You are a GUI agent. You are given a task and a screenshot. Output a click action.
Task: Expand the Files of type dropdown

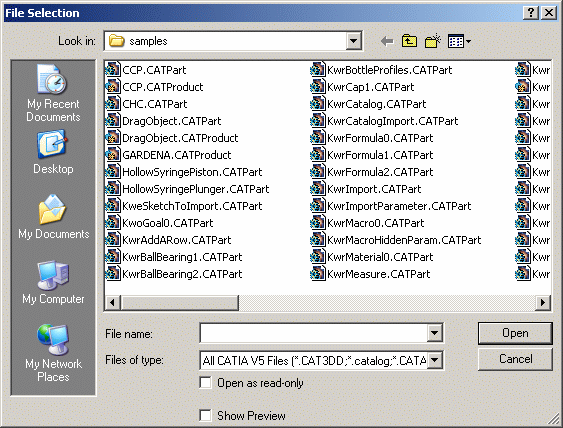pos(434,360)
